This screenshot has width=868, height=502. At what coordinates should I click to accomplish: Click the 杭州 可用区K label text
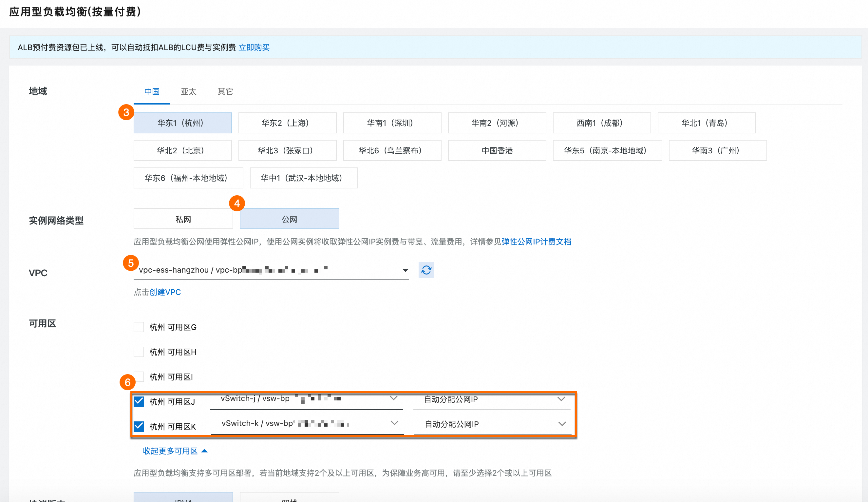pyautogui.click(x=173, y=427)
